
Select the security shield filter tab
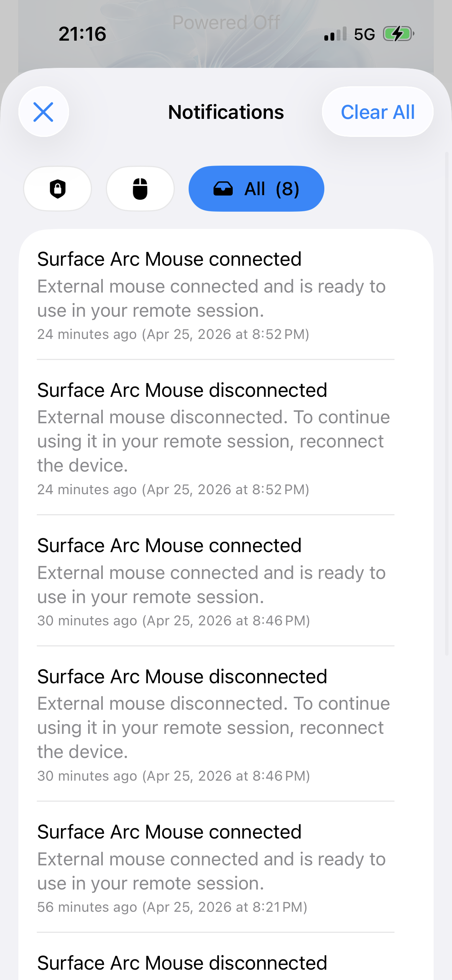tap(58, 189)
